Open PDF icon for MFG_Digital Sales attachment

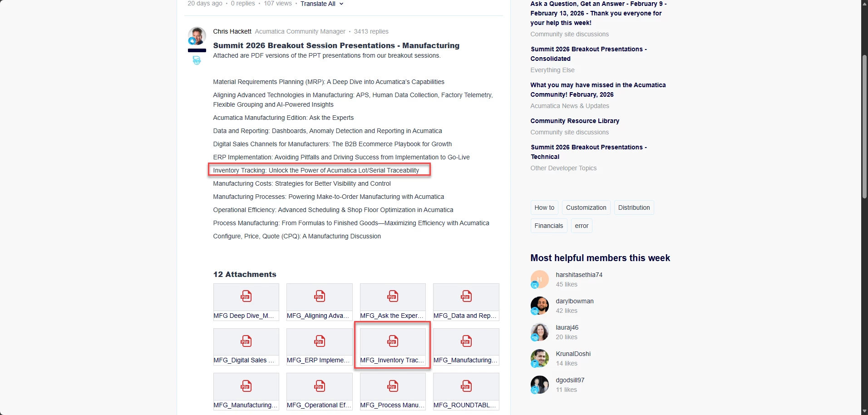pyautogui.click(x=246, y=341)
